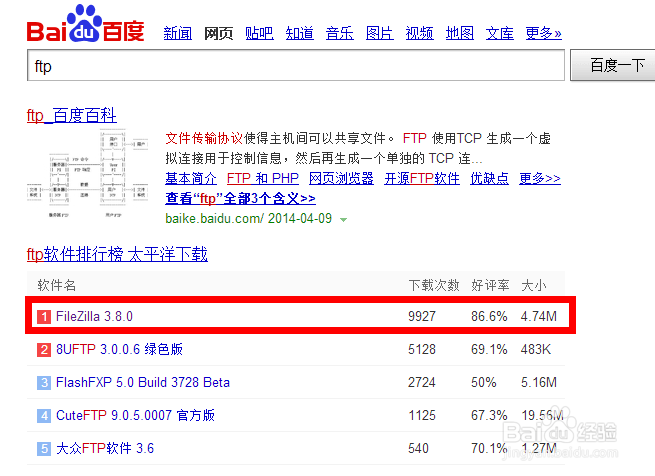Open the FileZilla 3.8.0 download link
The image size is (655, 476).
94,316
